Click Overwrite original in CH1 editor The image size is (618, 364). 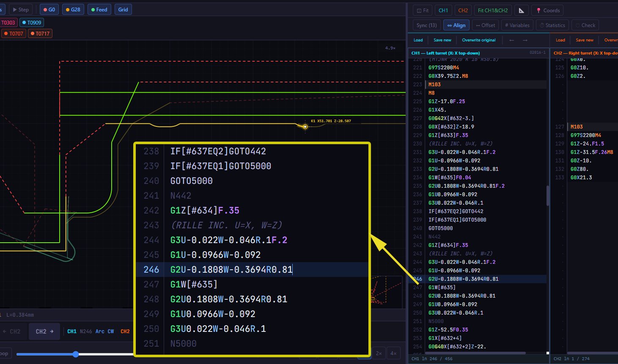point(478,40)
